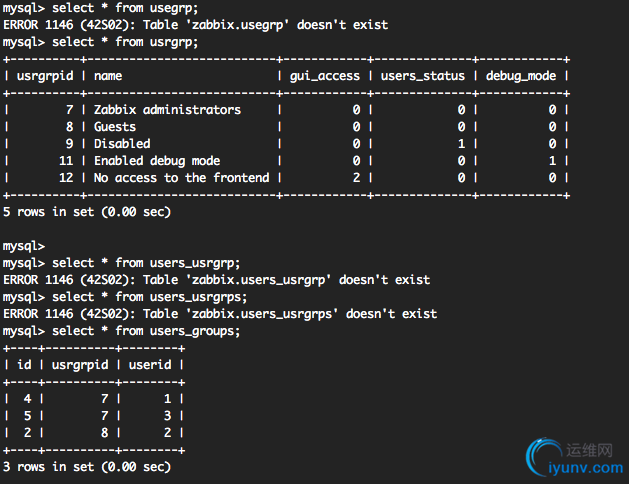
Task: Click the zabbix.usegrp doesn't exist error line
Action: tap(195, 25)
